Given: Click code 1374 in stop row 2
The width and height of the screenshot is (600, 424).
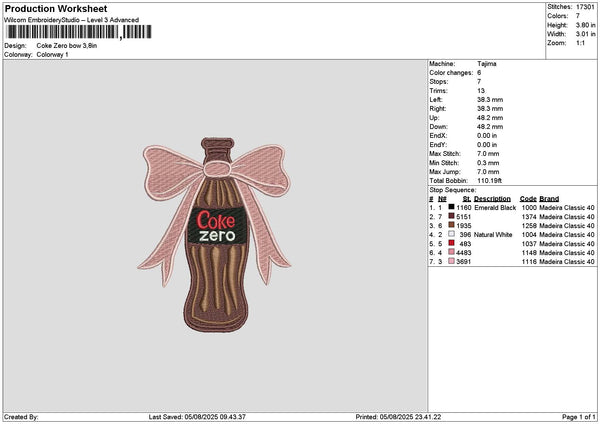Looking at the screenshot, I should [x=529, y=217].
